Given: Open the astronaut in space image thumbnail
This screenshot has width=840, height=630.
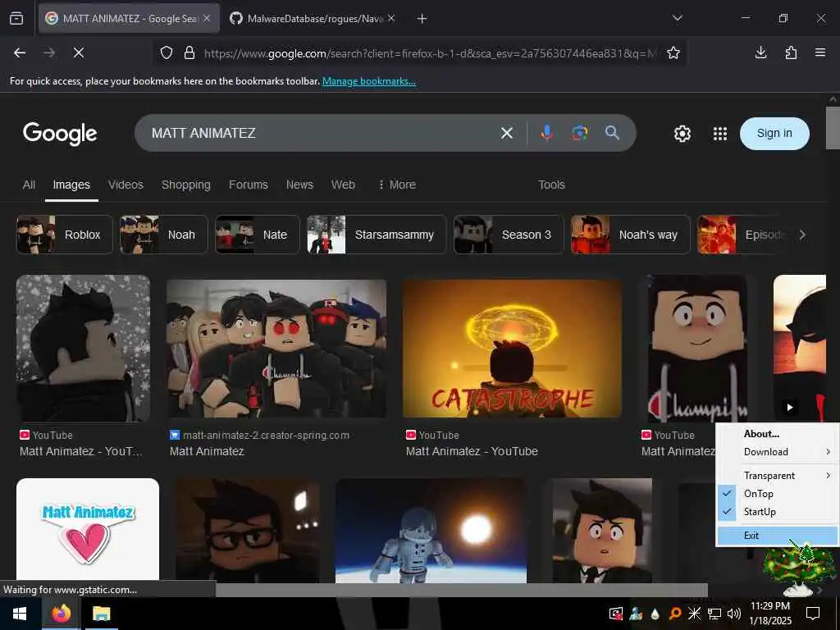Looking at the screenshot, I should coord(431,531).
